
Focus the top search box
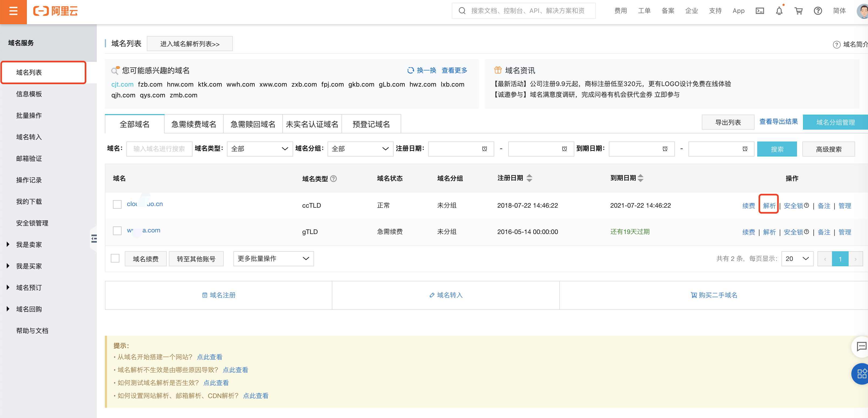[523, 11]
